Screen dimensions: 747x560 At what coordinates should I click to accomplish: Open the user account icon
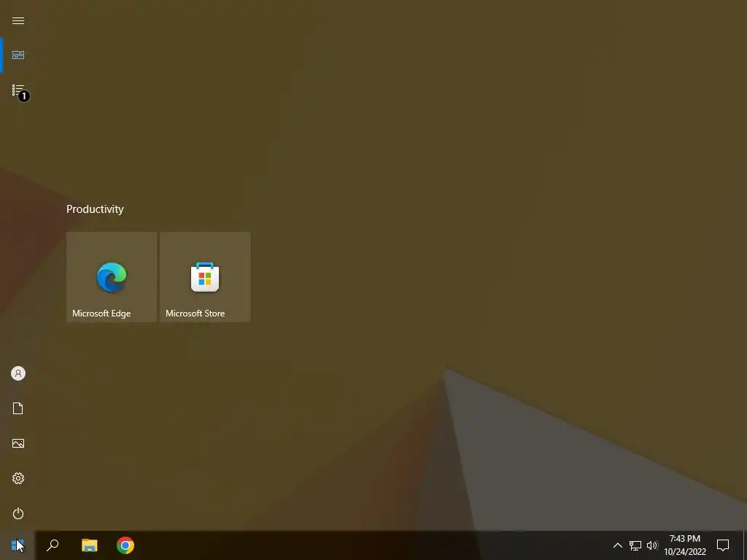pos(18,373)
